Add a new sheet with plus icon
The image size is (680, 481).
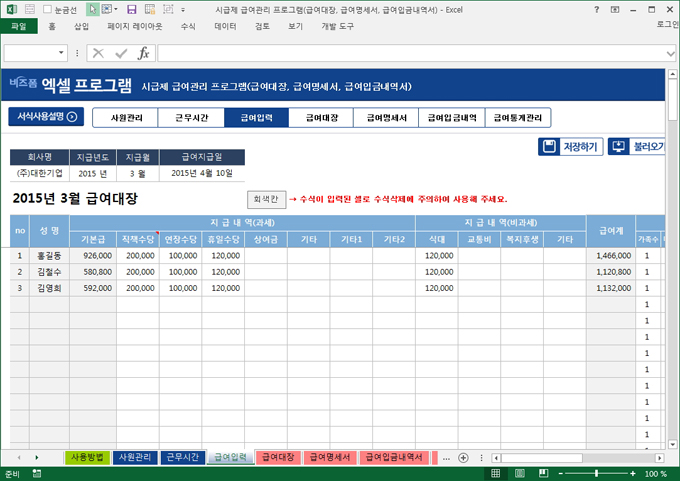pos(463,458)
